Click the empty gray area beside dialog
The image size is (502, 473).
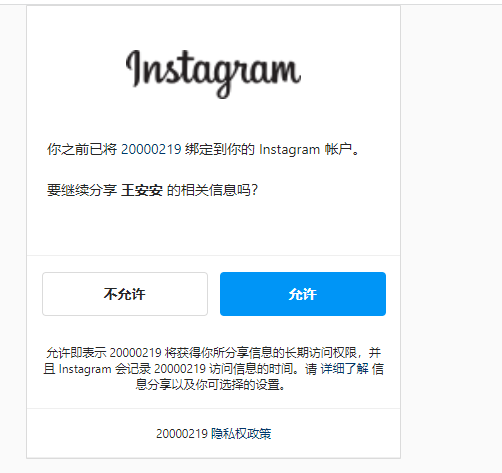coord(451,233)
